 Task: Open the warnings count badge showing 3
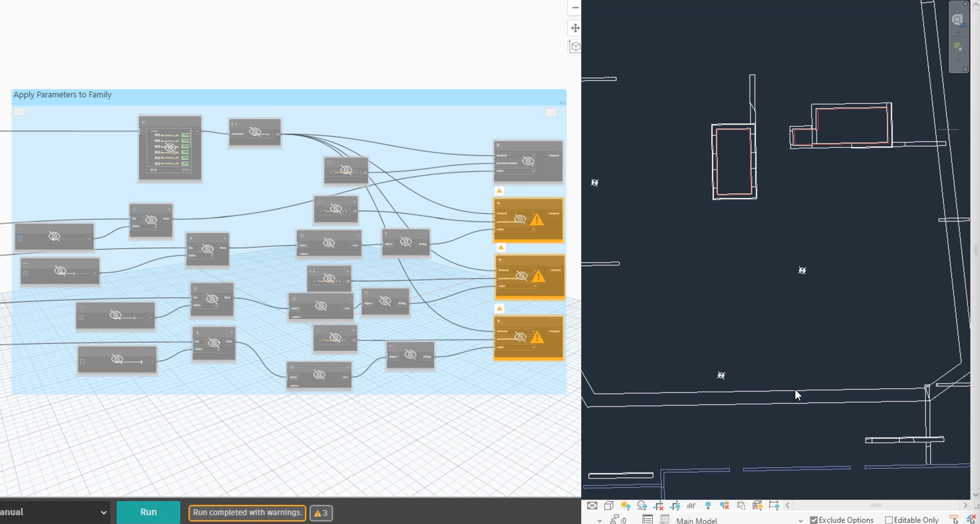(321, 513)
